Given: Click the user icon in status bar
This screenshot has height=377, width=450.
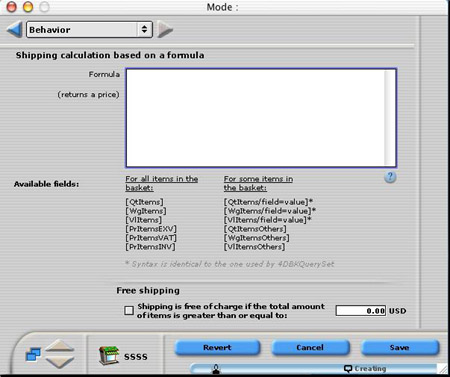Looking at the screenshot, I should click(216, 369).
